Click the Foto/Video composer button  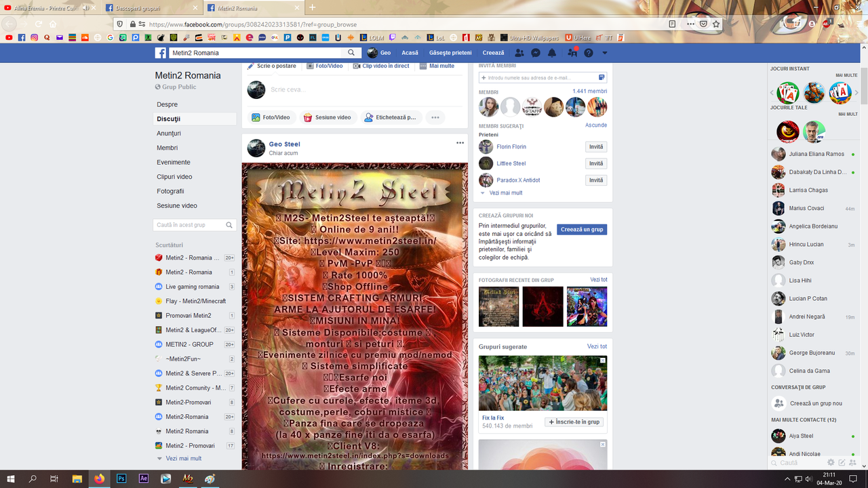click(271, 117)
